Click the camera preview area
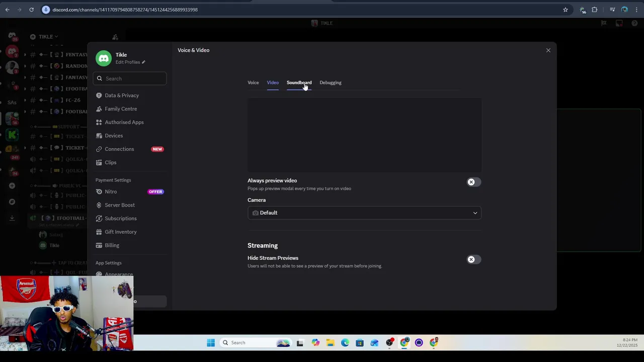This screenshot has height=362, width=644. coord(364,135)
